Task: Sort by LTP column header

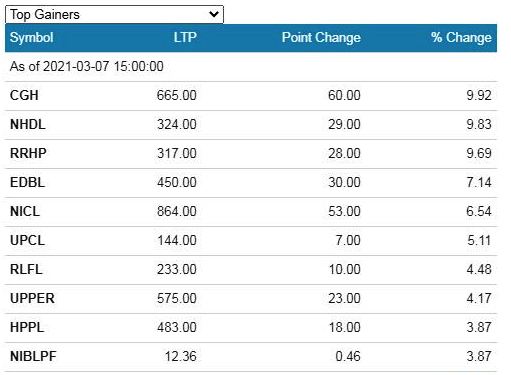Action: coord(185,37)
